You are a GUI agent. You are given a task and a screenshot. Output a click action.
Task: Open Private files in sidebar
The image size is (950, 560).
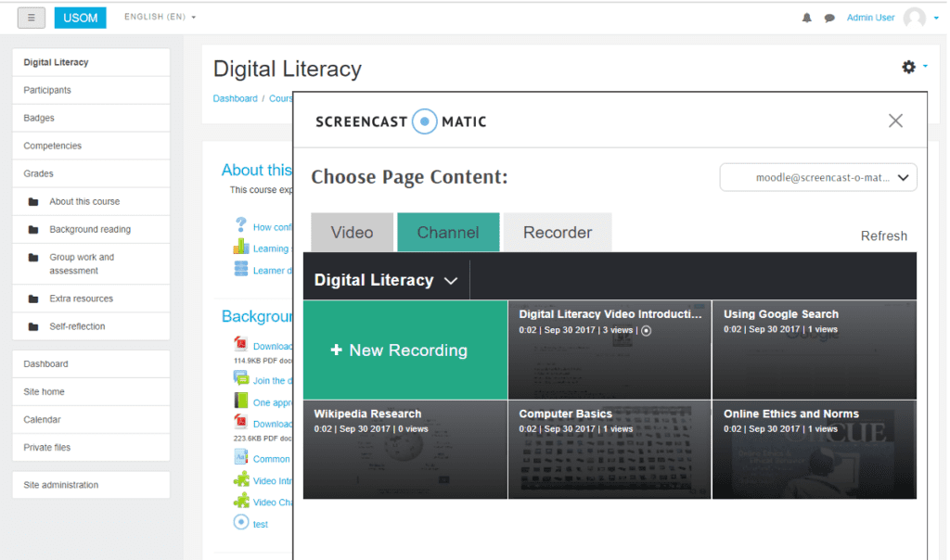coord(91,448)
